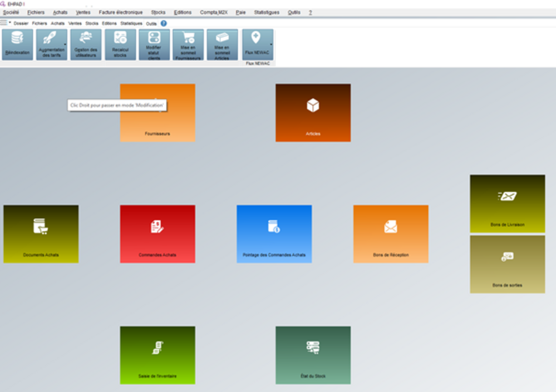Open the Articles tile
The image size is (556, 392).
[313, 112]
